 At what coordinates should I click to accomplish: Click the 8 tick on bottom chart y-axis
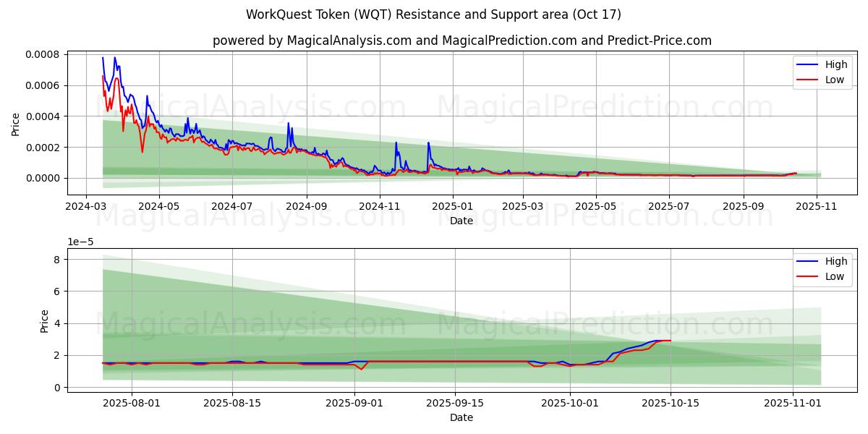[x=58, y=259]
